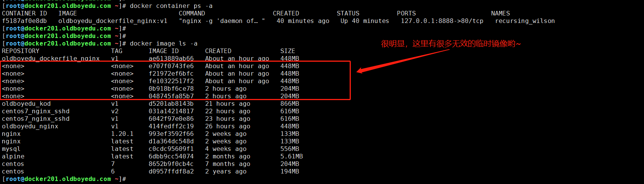Image resolution: width=644 pixels, height=184 pixels.
Task: Click image ID e707f0743fe6
Action: [x=171, y=66]
